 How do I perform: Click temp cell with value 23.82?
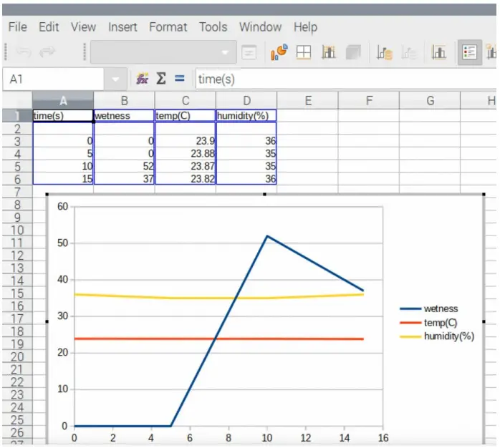coord(186,179)
